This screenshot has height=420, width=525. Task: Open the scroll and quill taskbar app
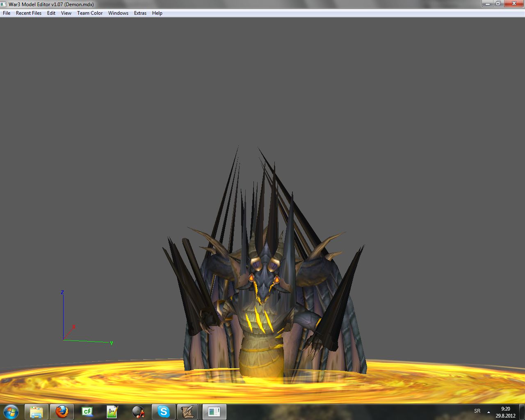(188, 412)
